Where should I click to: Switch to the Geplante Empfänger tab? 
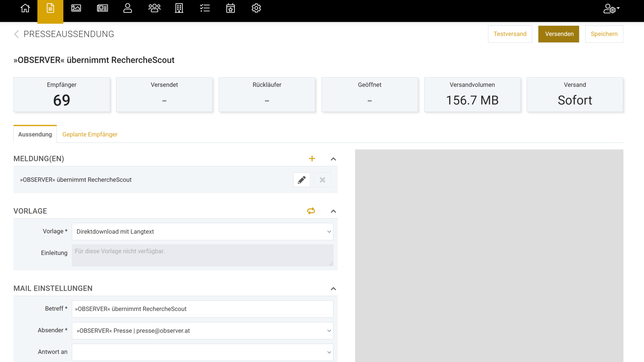90,134
